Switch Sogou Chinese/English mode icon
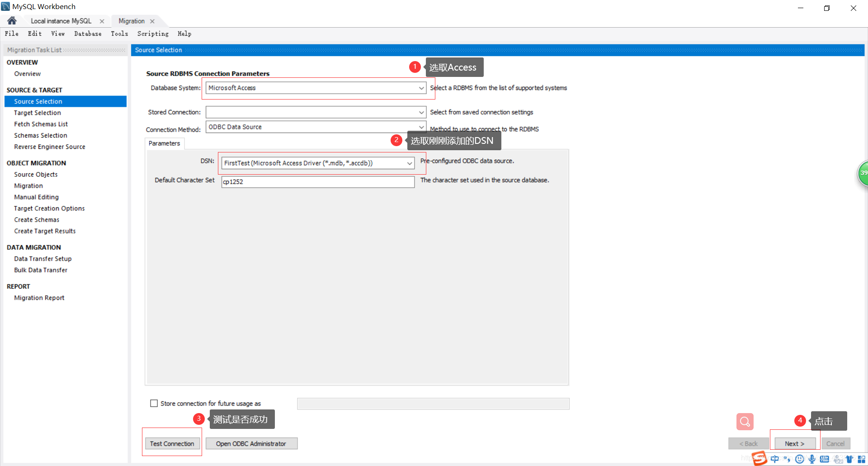 775,459
